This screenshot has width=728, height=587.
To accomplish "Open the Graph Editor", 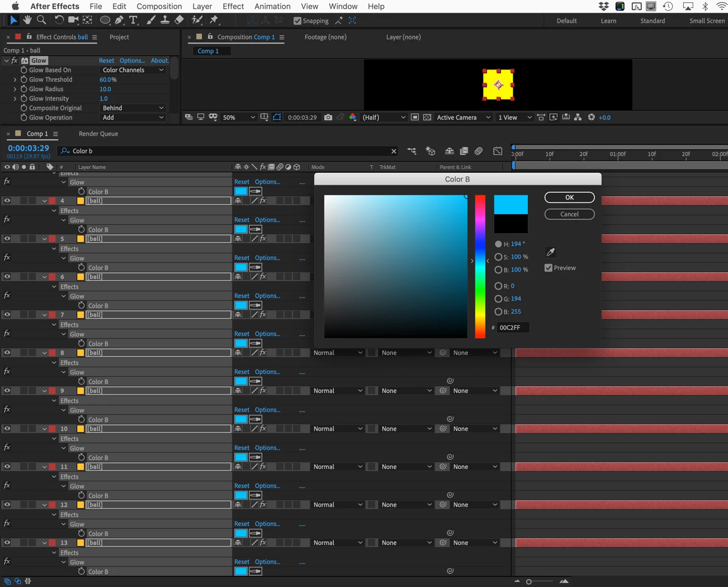I will click(x=498, y=151).
